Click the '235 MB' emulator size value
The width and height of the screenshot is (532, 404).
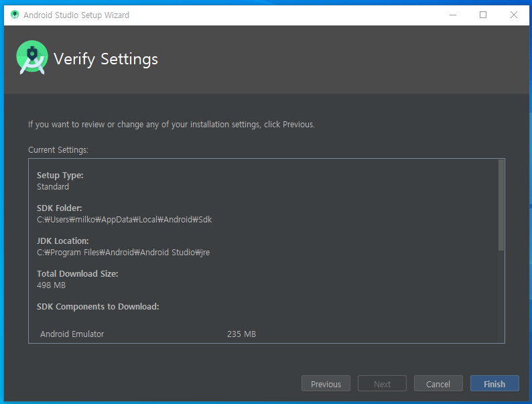[242, 334]
